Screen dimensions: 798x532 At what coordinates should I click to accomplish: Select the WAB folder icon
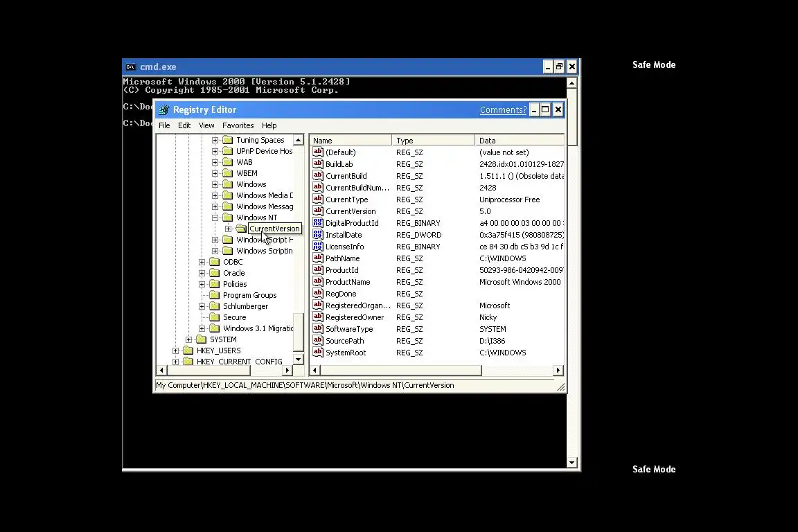pos(227,162)
